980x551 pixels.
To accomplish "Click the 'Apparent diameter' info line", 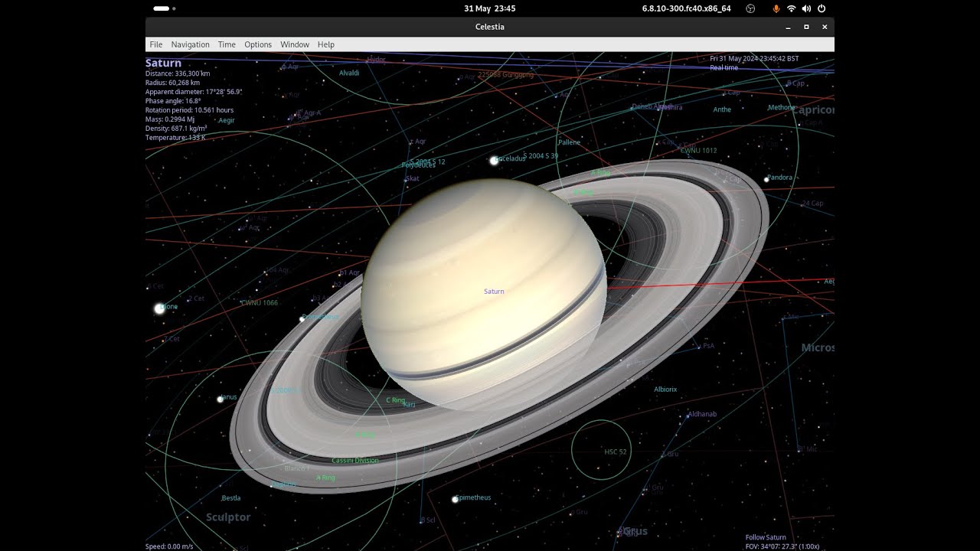I will click(194, 92).
